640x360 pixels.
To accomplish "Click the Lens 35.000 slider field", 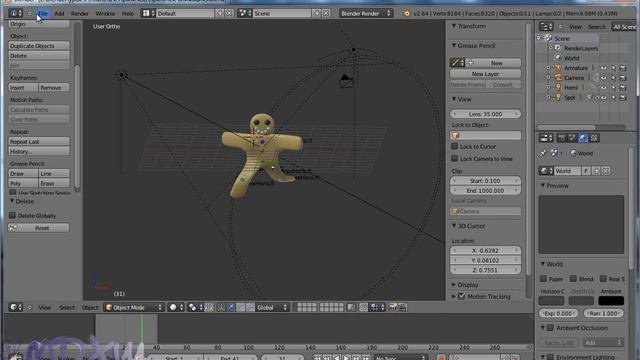I will (485, 114).
